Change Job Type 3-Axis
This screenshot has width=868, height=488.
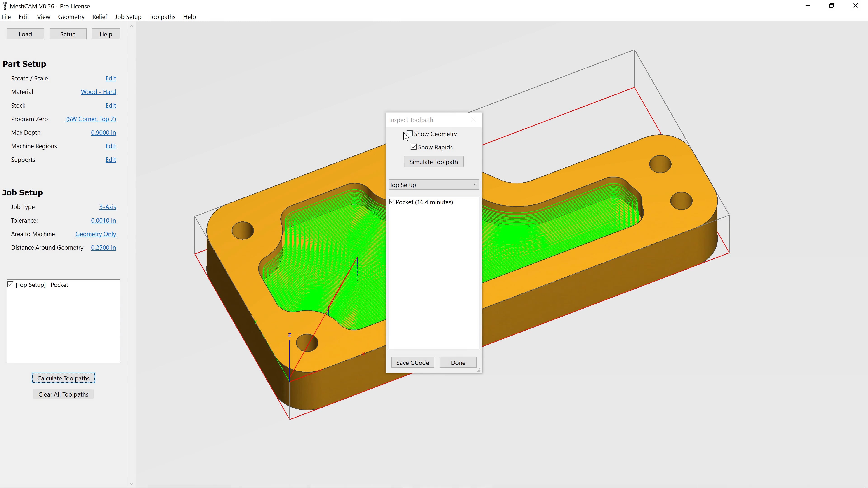[x=108, y=207]
